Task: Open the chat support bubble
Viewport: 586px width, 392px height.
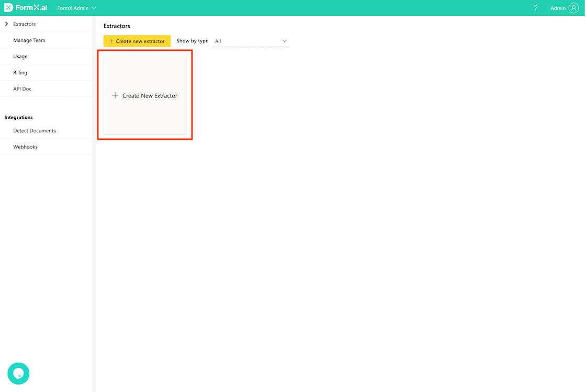Action: click(18, 374)
